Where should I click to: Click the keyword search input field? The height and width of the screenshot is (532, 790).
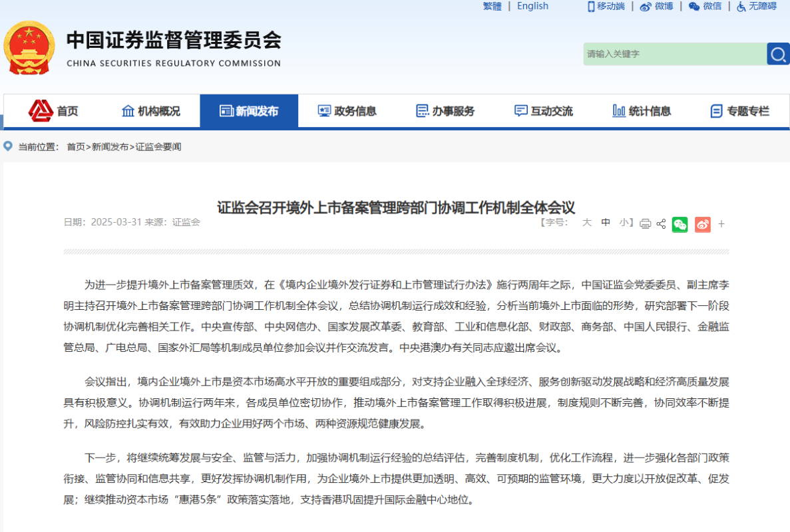[674, 54]
